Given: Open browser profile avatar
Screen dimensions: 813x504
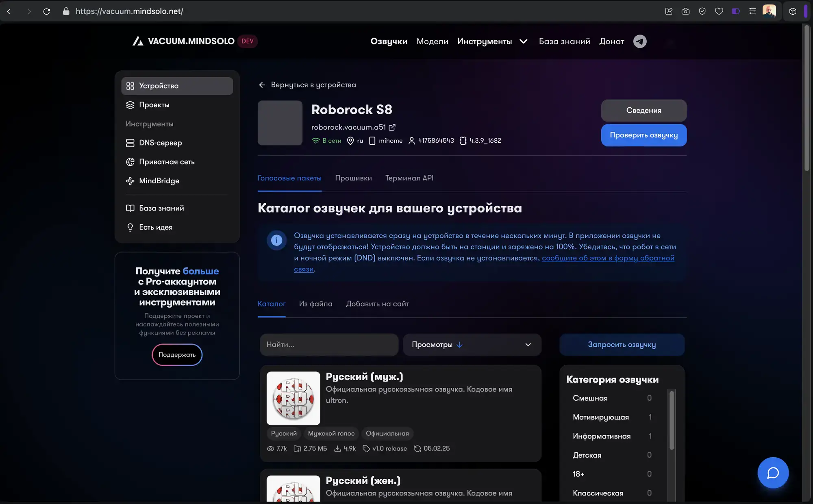Looking at the screenshot, I should pyautogui.click(x=769, y=11).
